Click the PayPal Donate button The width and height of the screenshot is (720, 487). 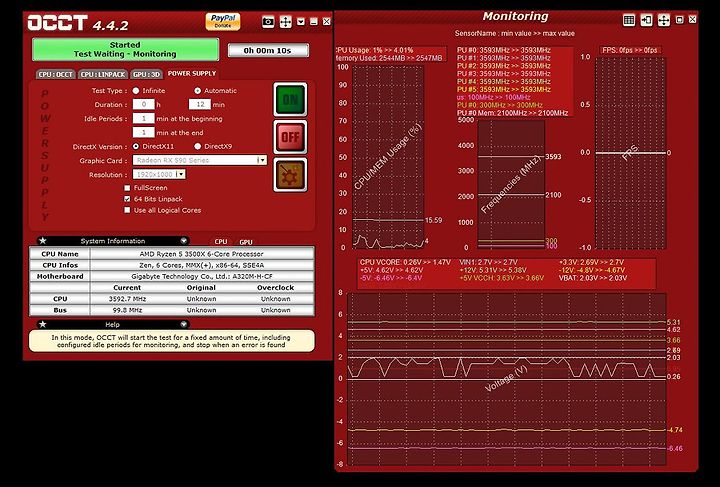coord(223,21)
